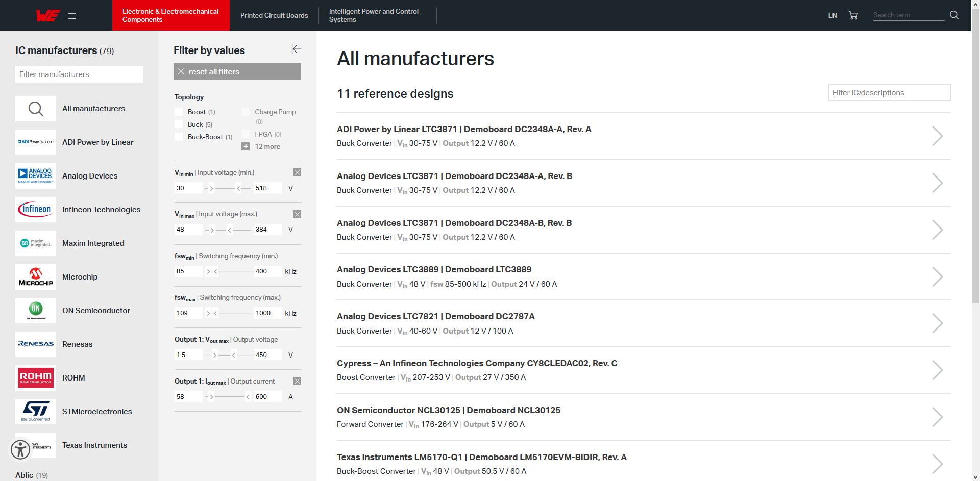Screen dimensions: 980x481
Task: Select the Infineon logo
Action: 36,210
